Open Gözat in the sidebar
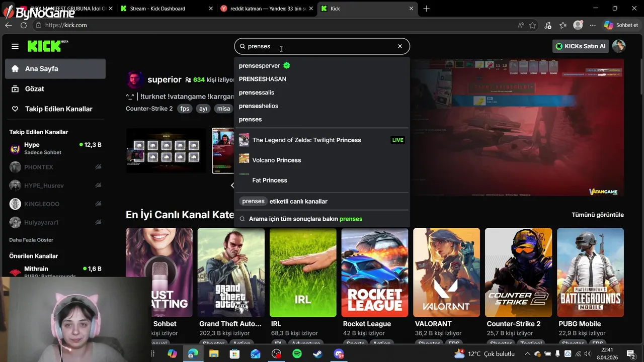This screenshot has width=644, height=362. (55, 89)
